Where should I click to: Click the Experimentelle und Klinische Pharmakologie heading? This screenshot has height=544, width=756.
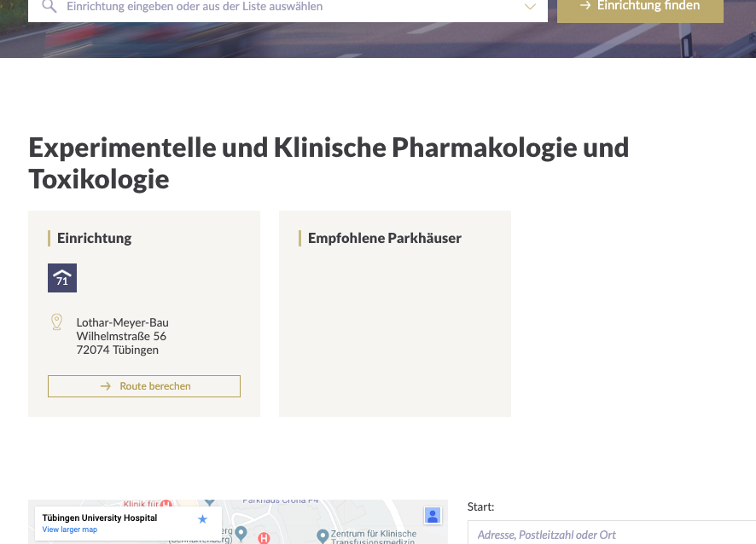(x=329, y=163)
